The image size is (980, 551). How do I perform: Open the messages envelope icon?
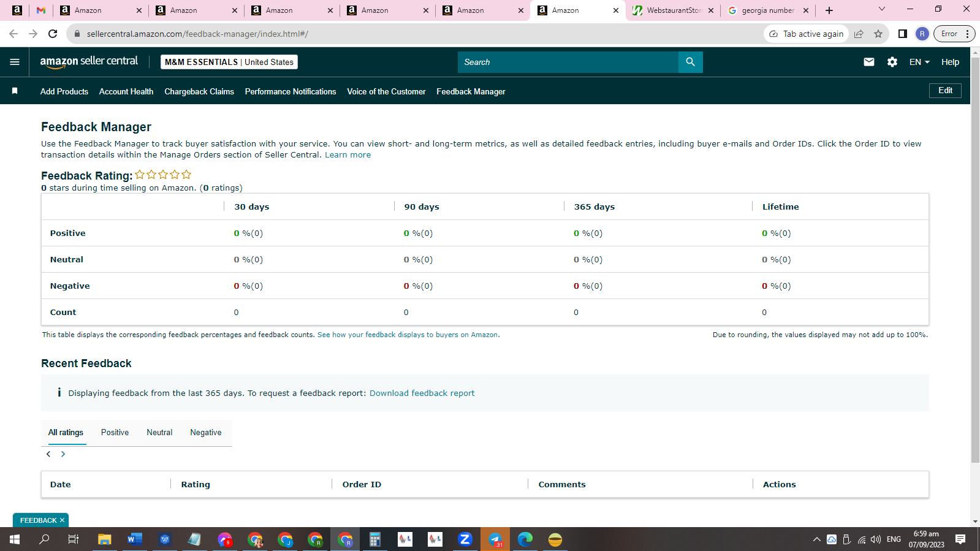tap(869, 62)
